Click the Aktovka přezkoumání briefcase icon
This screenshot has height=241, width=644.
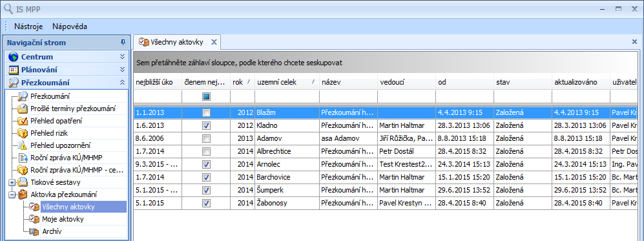(x=22, y=194)
